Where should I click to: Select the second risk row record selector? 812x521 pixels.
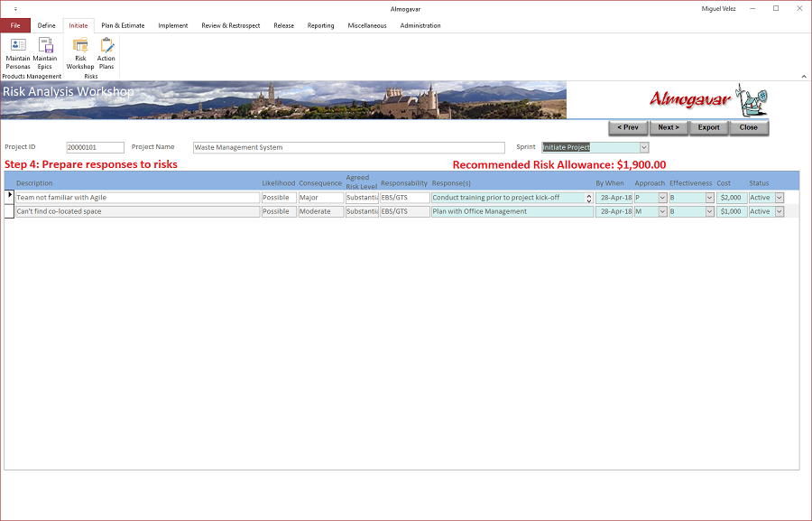[x=9, y=211]
